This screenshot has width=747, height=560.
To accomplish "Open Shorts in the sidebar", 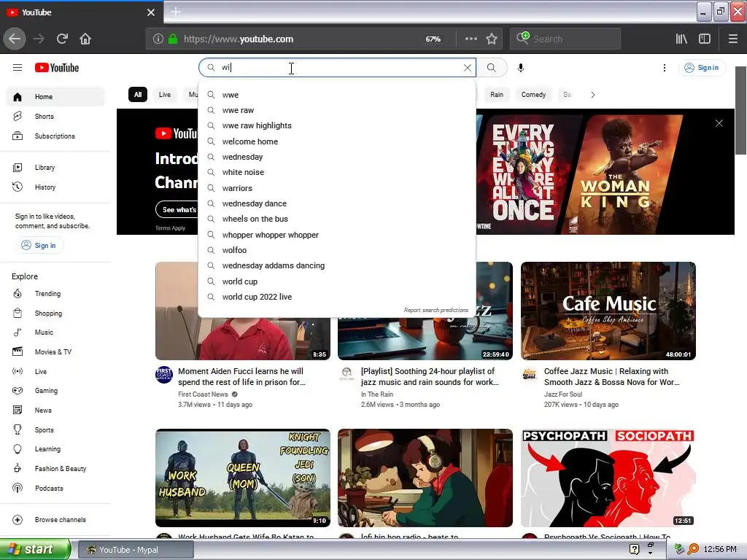I will click(x=55, y=116).
